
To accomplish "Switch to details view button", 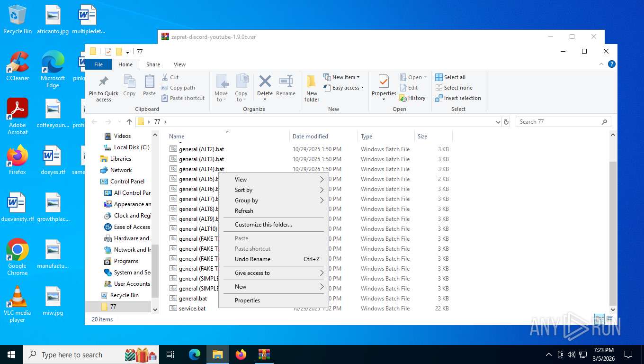I will [599, 319].
